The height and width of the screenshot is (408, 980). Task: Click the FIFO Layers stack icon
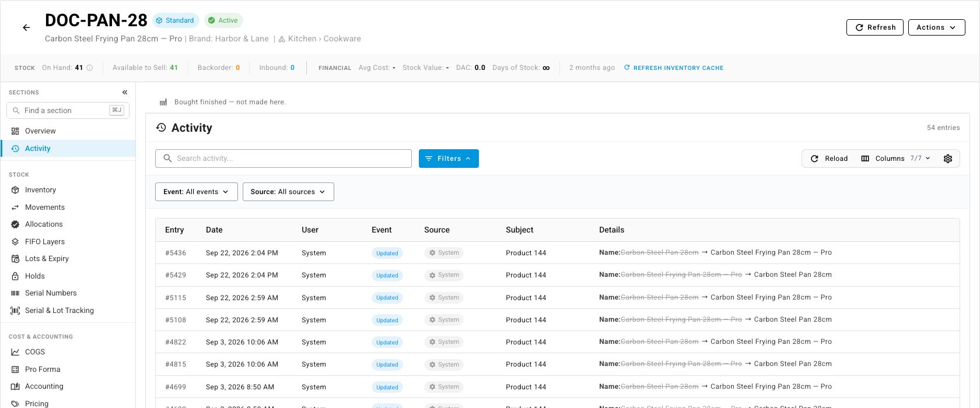(15, 242)
